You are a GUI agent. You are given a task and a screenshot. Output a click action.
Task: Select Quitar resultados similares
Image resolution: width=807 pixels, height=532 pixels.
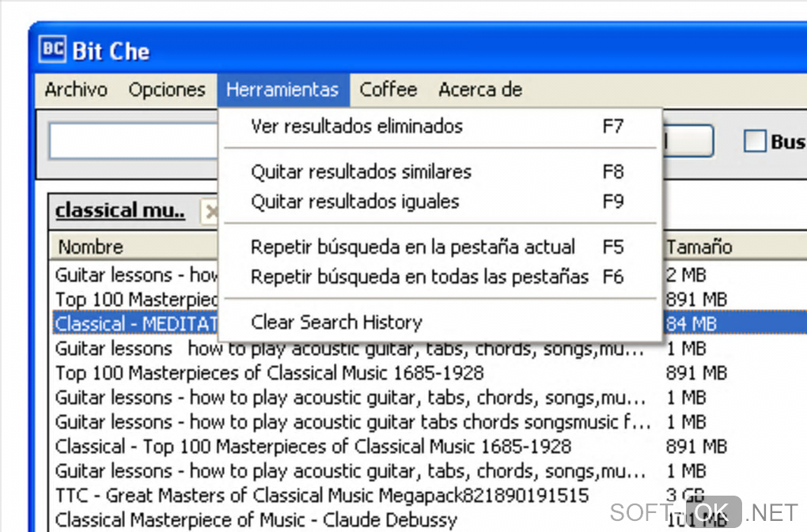[361, 172]
